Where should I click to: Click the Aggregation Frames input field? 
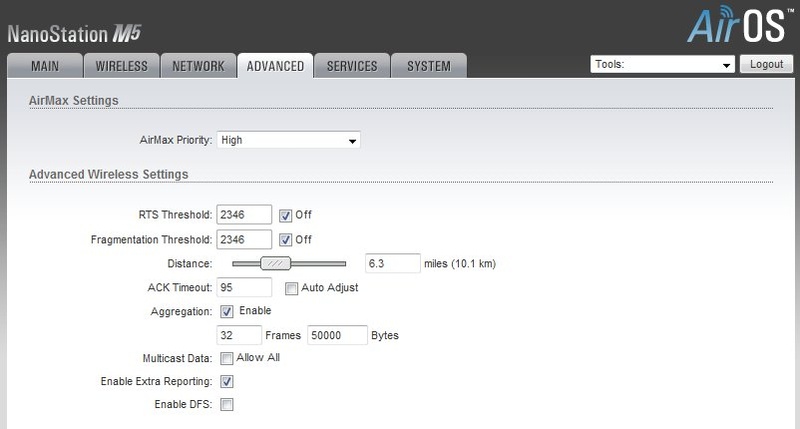(x=239, y=335)
